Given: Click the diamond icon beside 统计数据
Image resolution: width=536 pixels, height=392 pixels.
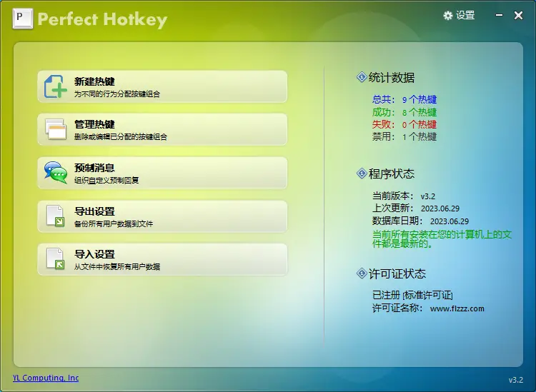Looking at the screenshot, I should click(x=361, y=77).
